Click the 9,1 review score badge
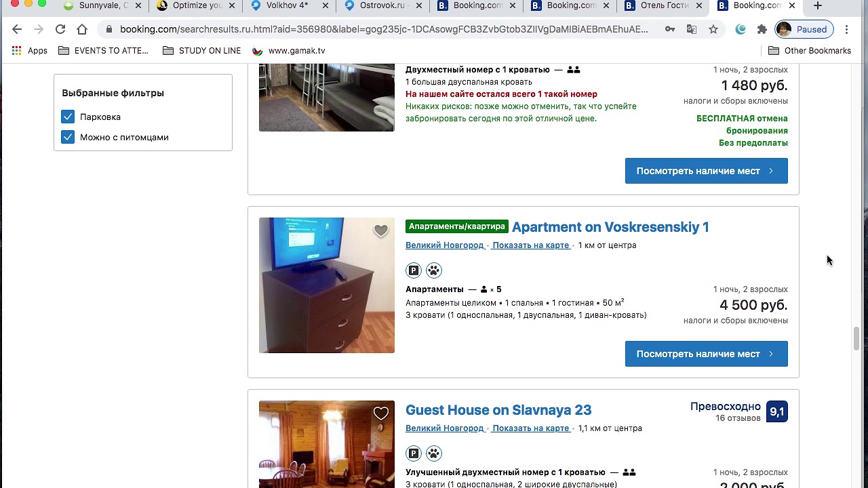868x488 pixels. 777,411
